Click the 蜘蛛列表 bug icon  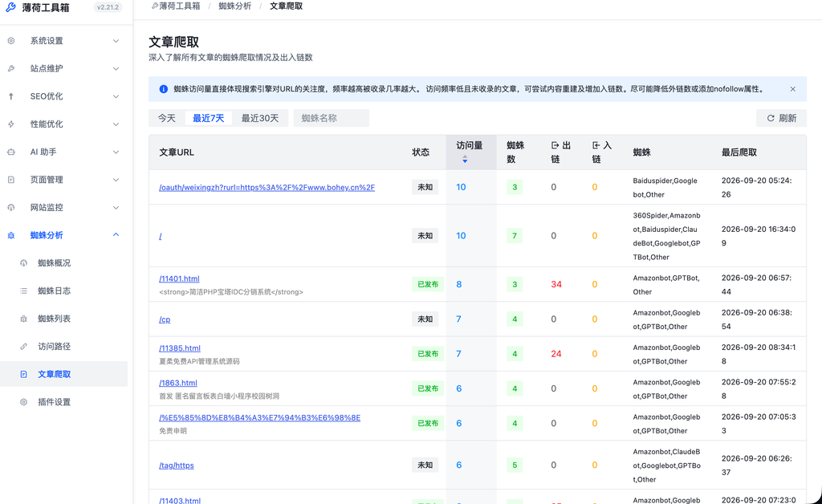pos(23,319)
